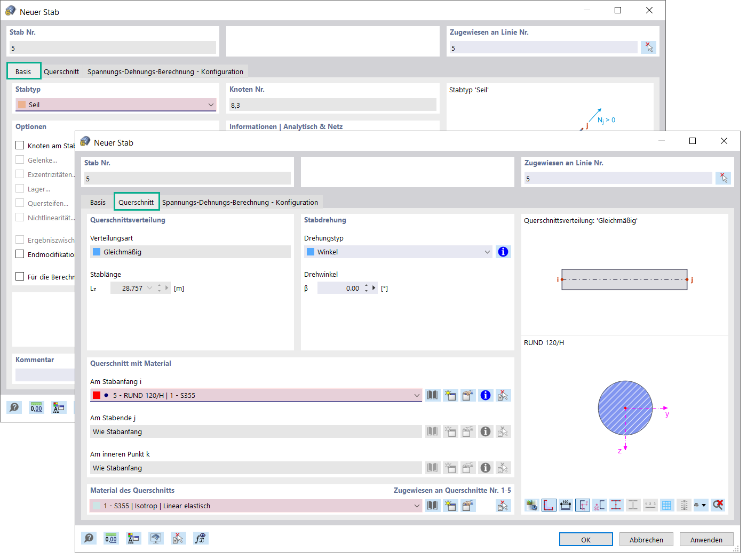Image resolution: width=747 pixels, height=560 pixels.
Task: Select Querschnitt tab in front window
Action: pos(136,202)
